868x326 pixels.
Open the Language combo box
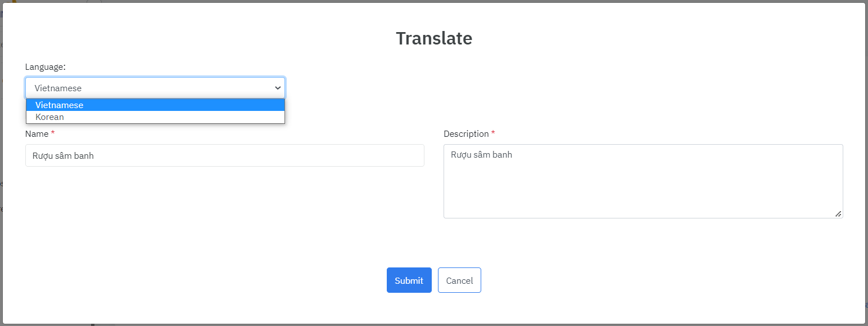click(x=155, y=88)
